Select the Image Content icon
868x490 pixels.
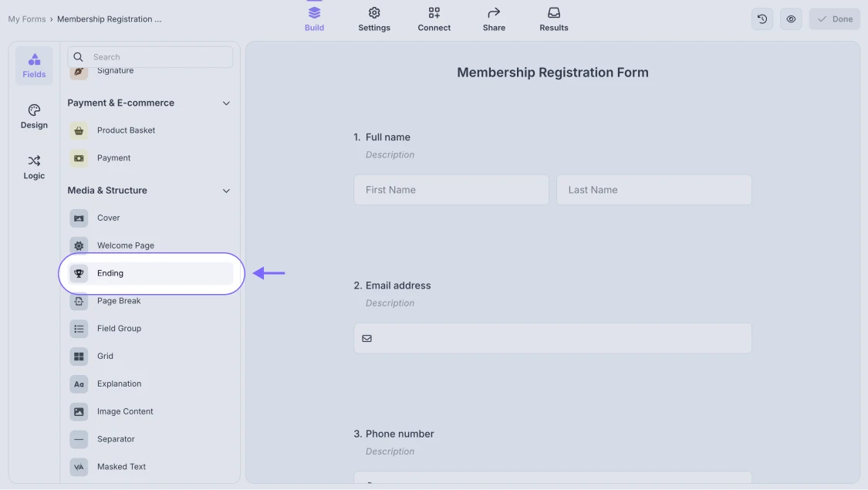[x=79, y=411]
